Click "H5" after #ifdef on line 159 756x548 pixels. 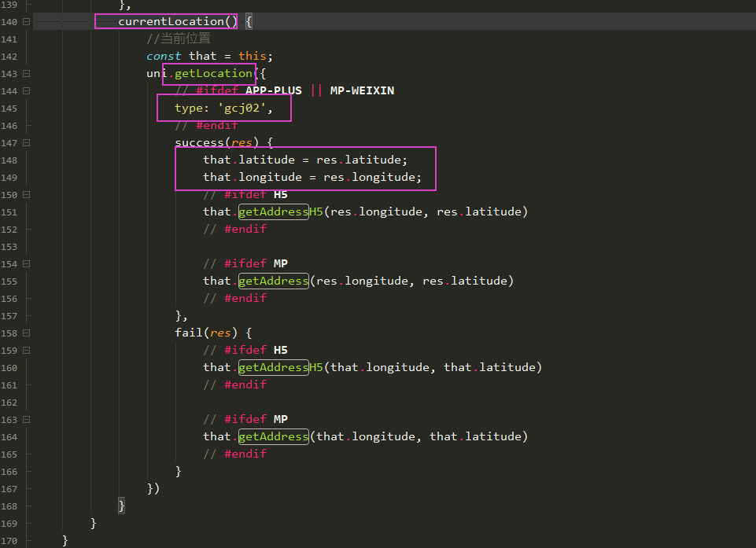281,351
